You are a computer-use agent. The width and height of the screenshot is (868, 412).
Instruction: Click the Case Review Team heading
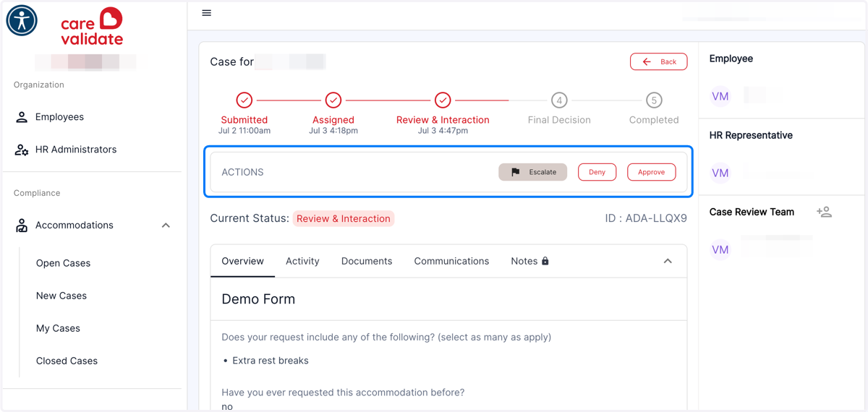(752, 212)
